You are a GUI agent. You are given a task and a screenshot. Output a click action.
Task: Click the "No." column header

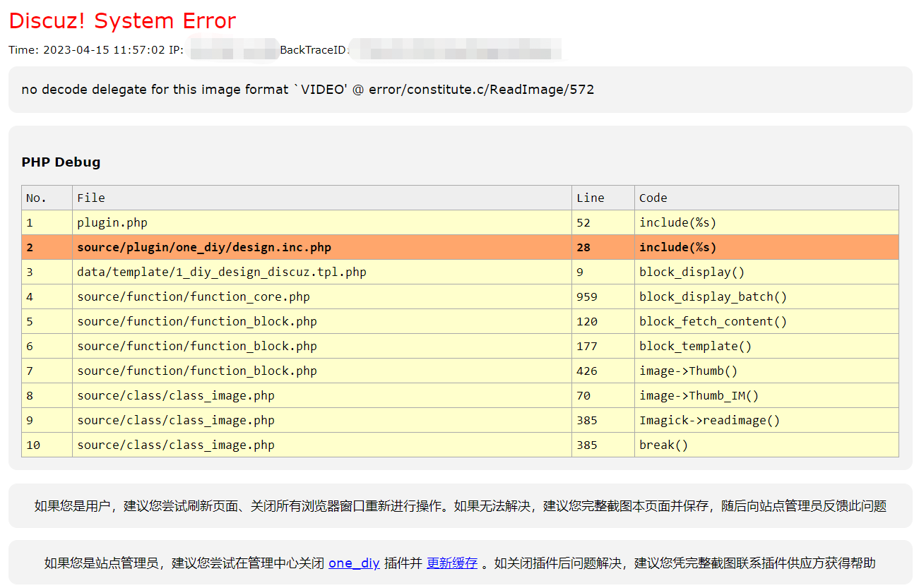pyautogui.click(x=47, y=198)
